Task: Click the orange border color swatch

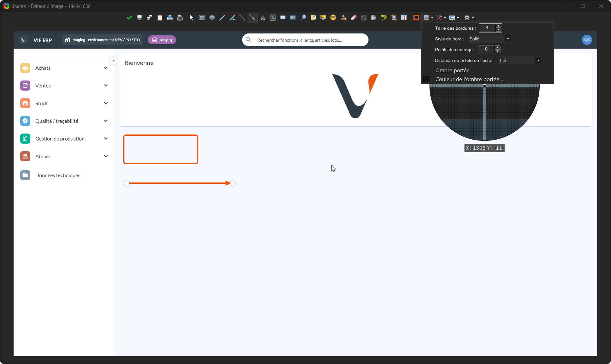Action: (416, 18)
